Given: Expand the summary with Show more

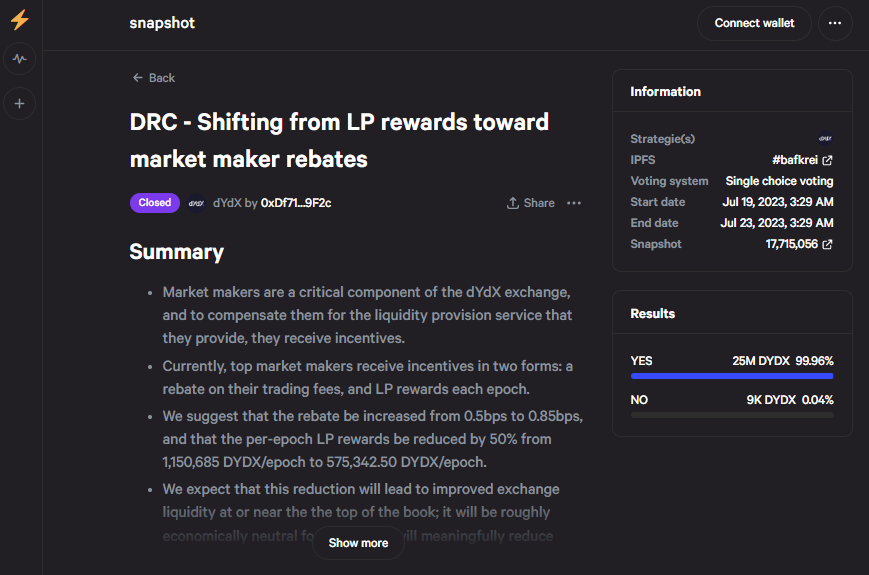Looking at the screenshot, I should pos(358,543).
